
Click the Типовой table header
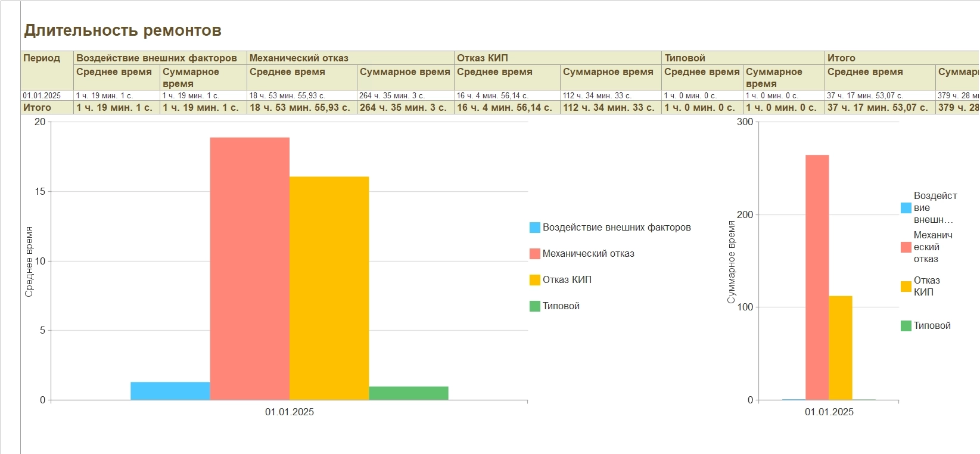pyautogui.click(x=685, y=58)
